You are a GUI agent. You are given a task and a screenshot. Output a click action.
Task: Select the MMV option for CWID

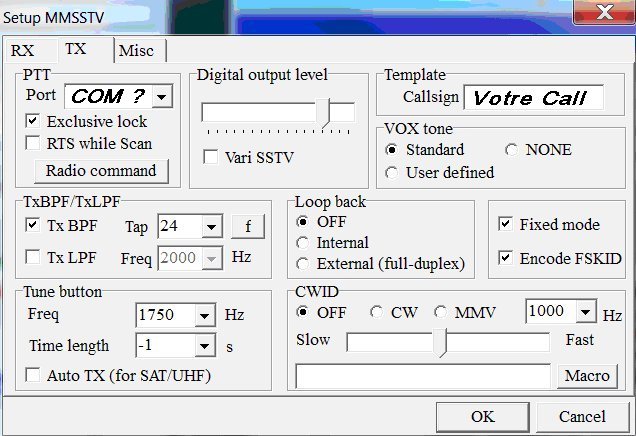coord(440,312)
